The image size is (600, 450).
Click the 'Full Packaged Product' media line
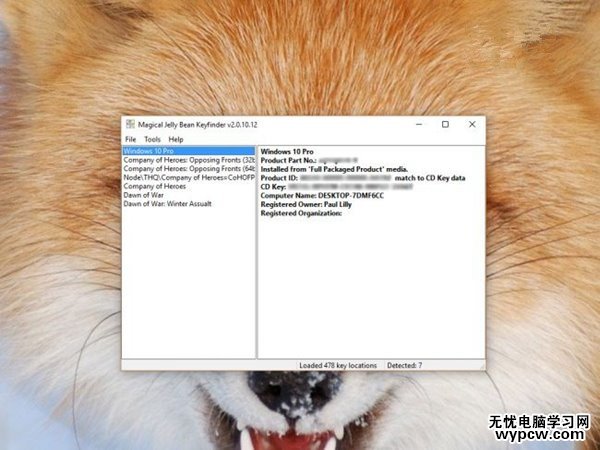click(334, 169)
